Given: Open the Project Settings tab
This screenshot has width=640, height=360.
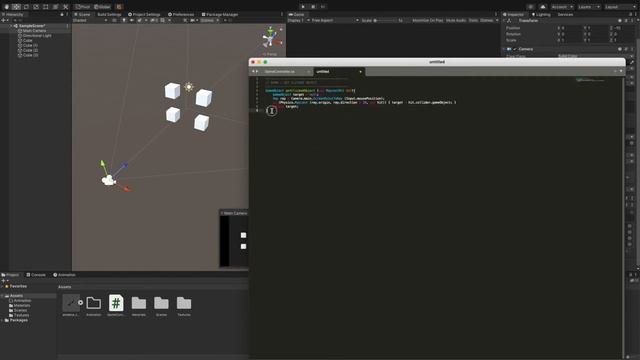Looking at the screenshot, I should pyautogui.click(x=144, y=14).
